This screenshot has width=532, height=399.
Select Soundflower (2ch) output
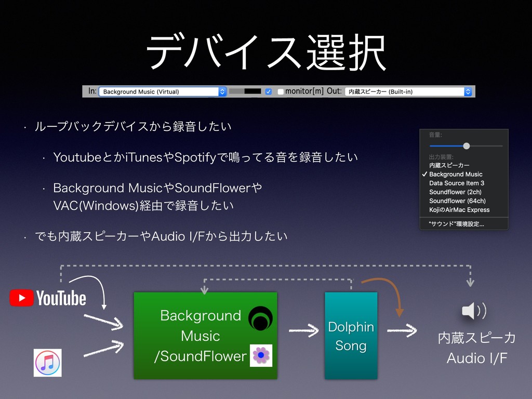point(455,192)
